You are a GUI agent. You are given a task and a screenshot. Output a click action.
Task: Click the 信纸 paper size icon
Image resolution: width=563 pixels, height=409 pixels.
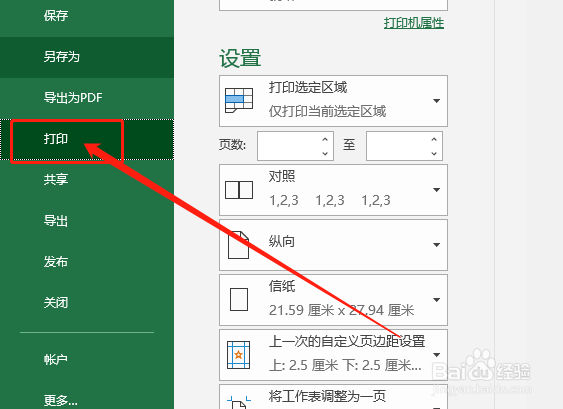(x=239, y=299)
